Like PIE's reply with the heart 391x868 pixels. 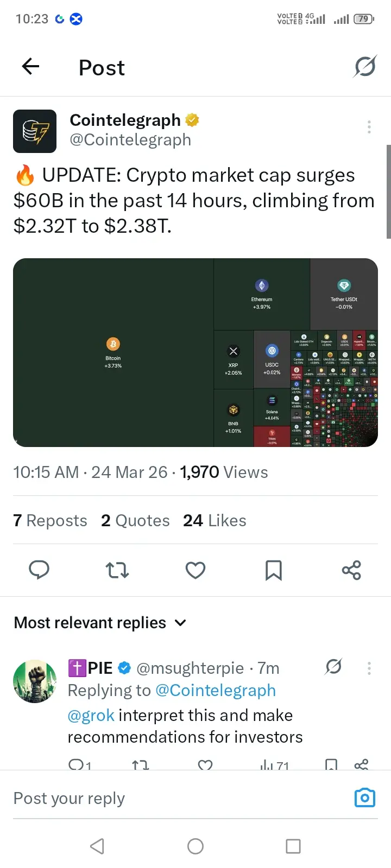tap(205, 764)
